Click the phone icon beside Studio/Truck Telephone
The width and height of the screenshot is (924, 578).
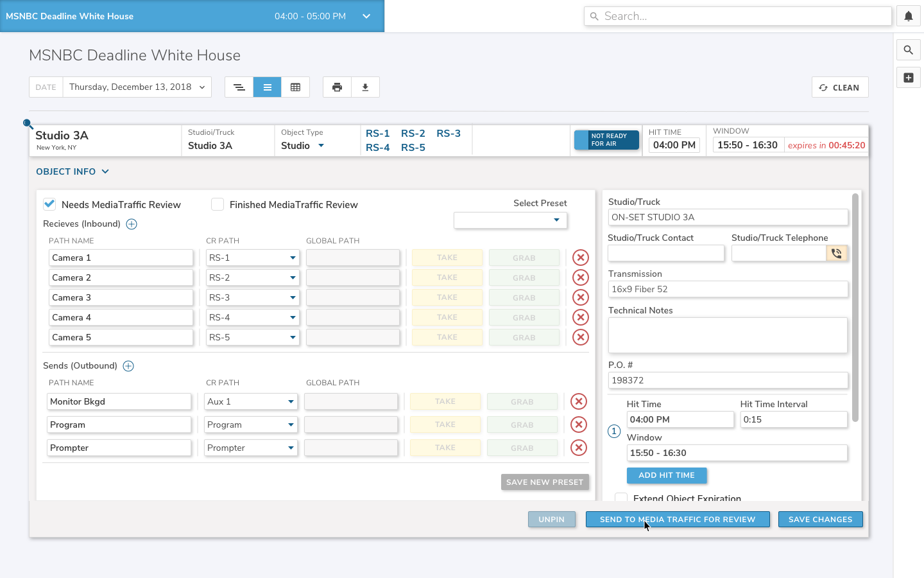pyautogui.click(x=836, y=253)
